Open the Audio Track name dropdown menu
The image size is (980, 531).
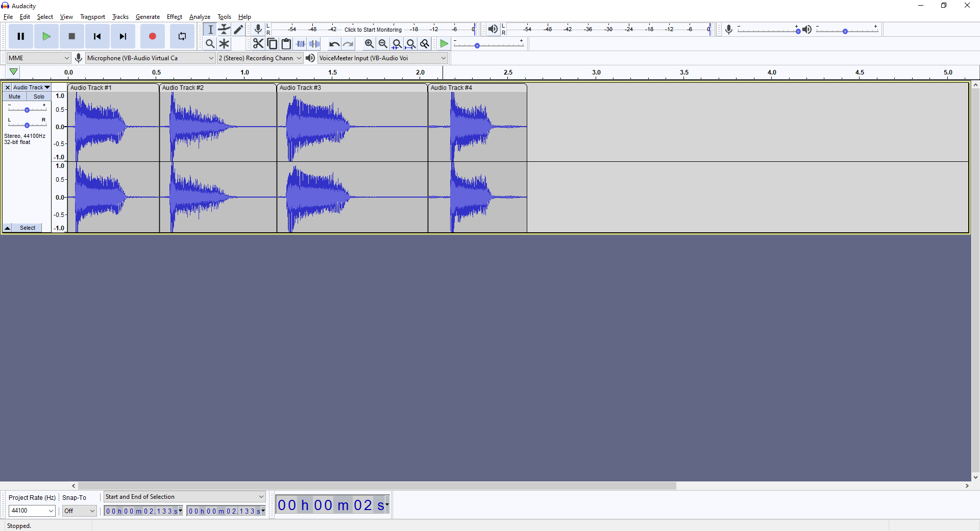(31, 87)
